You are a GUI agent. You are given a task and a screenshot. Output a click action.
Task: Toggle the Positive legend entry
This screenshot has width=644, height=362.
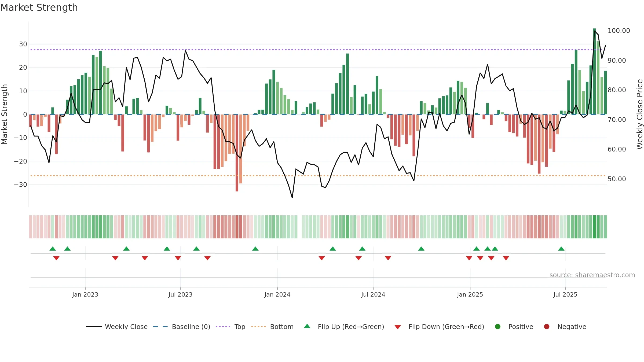[x=514, y=327]
